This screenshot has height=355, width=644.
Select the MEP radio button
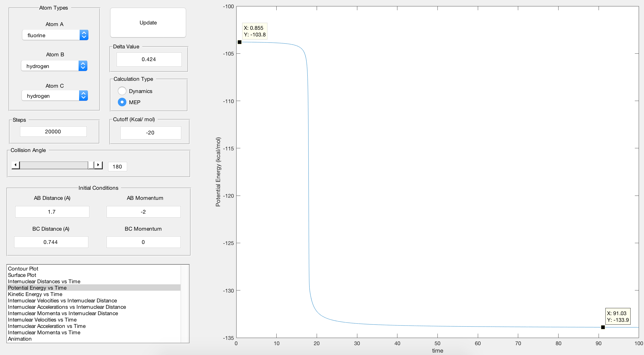(x=122, y=102)
